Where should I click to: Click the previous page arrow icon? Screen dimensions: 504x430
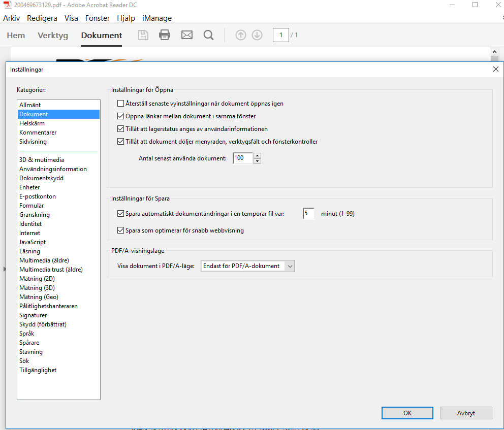(x=240, y=35)
